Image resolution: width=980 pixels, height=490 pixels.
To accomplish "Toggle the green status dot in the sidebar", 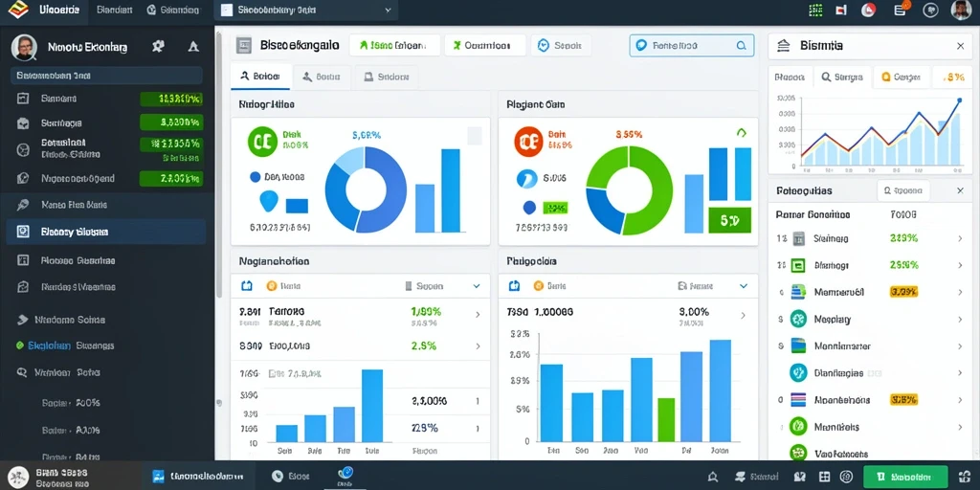I will click(x=20, y=345).
